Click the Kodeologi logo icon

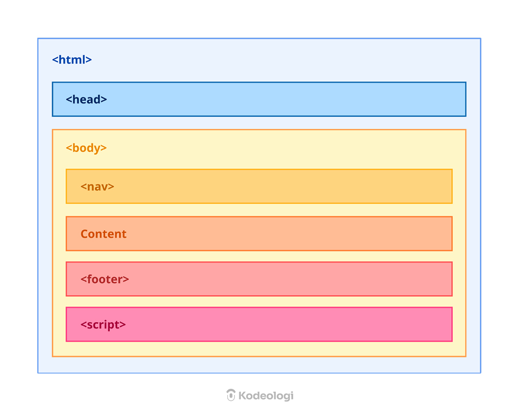(231, 395)
